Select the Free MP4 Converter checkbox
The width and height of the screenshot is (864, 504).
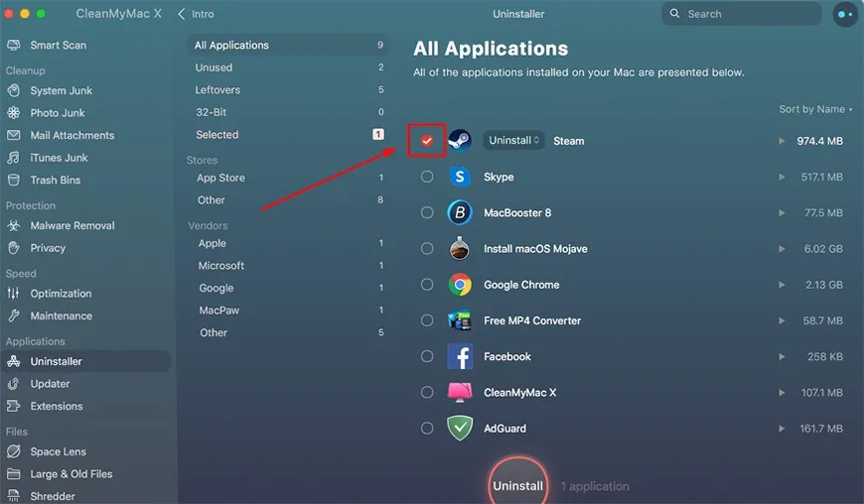pos(427,320)
